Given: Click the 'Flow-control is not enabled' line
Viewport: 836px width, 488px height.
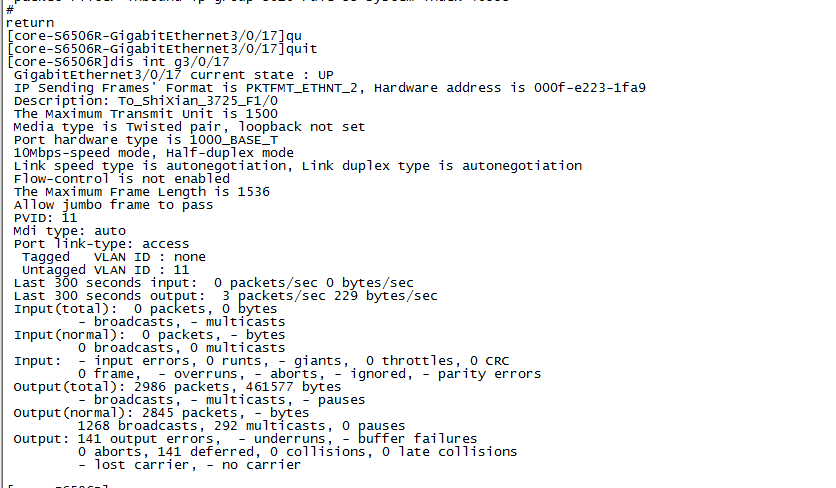Looking at the screenshot, I should (x=121, y=179).
